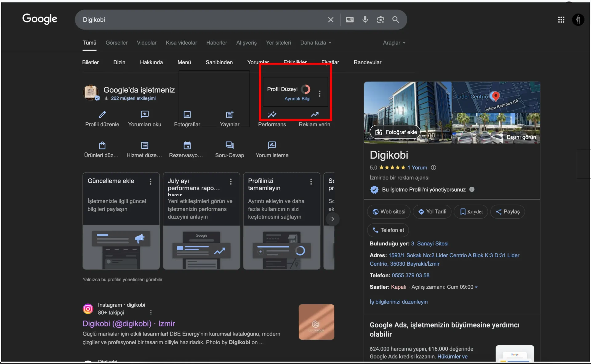Switch to the Görseller tab
591x364 pixels.
(116, 43)
